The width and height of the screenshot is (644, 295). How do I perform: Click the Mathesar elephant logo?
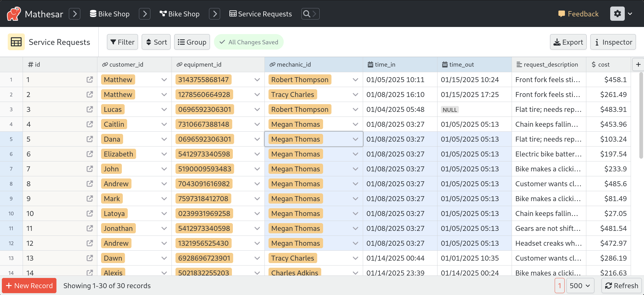14,14
